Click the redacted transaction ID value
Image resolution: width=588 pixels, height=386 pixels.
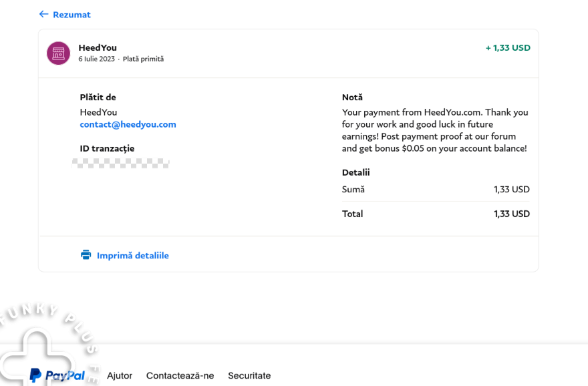(120, 163)
